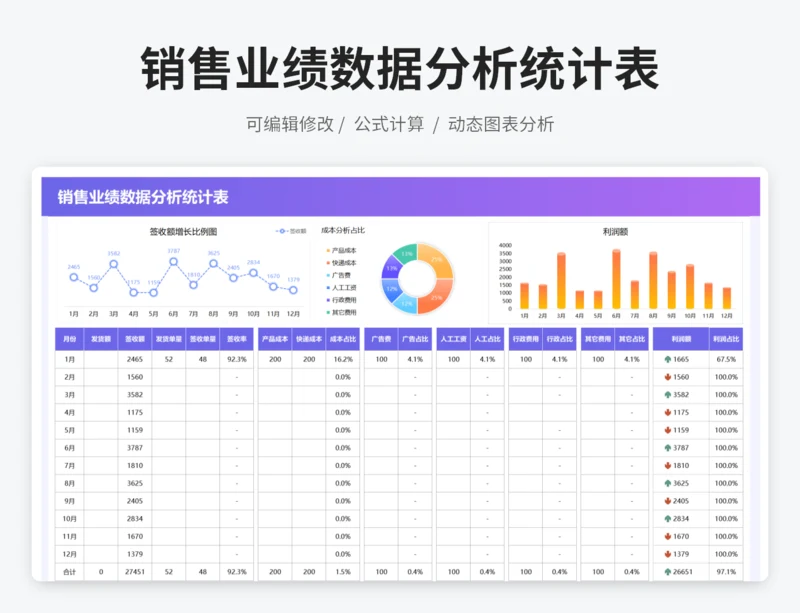The height and width of the screenshot is (613, 800).
Task: Select the yellow-orange 25% donut segment at top right
Action: [436, 259]
